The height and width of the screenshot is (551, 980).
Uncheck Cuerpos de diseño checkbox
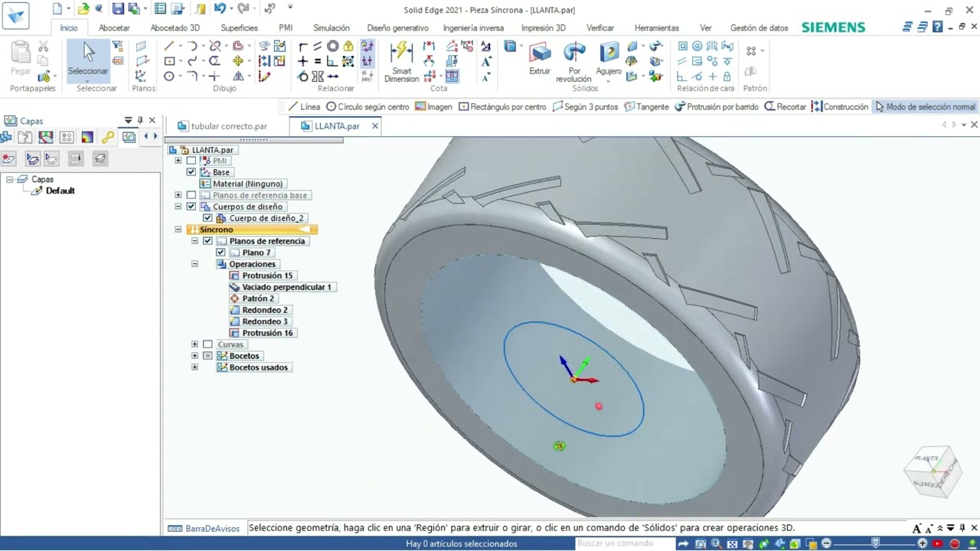tap(191, 207)
